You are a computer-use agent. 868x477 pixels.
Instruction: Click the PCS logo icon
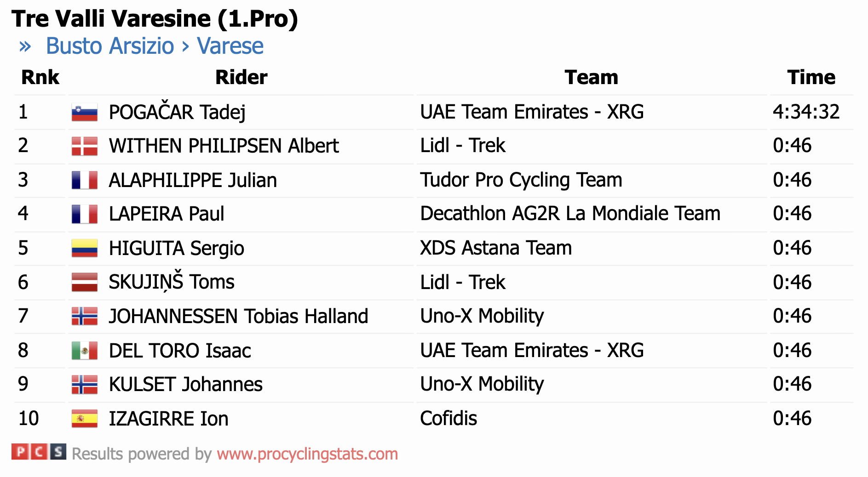pos(39,452)
